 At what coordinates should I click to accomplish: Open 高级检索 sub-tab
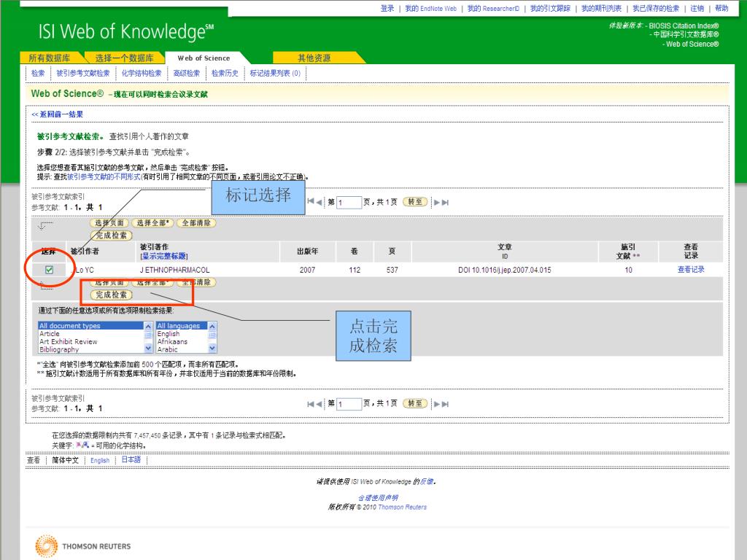click(x=187, y=73)
